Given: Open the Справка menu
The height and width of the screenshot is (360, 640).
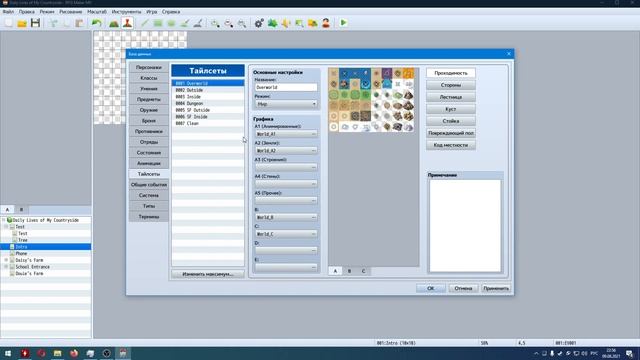Looking at the screenshot, I should pos(171,12).
